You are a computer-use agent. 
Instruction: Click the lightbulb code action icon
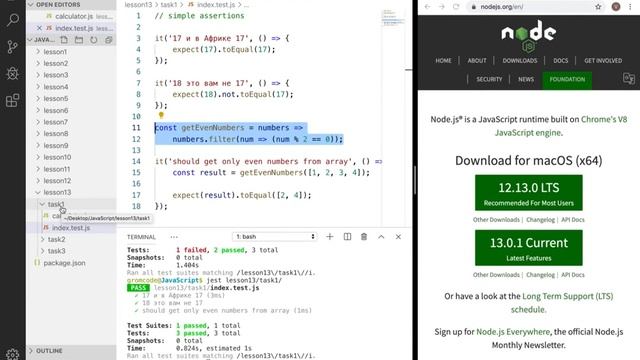tap(161, 116)
